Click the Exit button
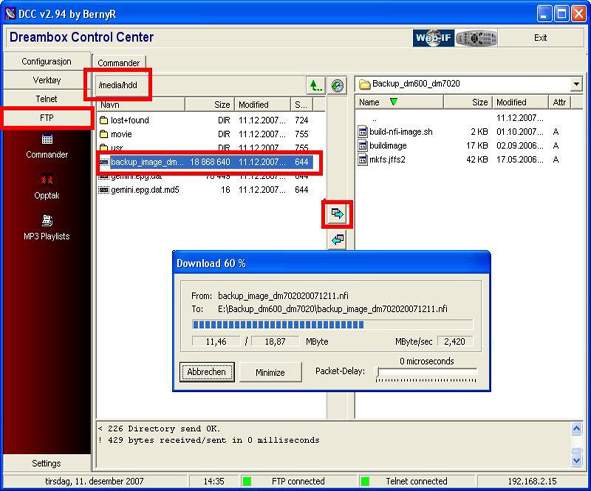The height and width of the screenshot is (491, 591). [x=540, y=38]
